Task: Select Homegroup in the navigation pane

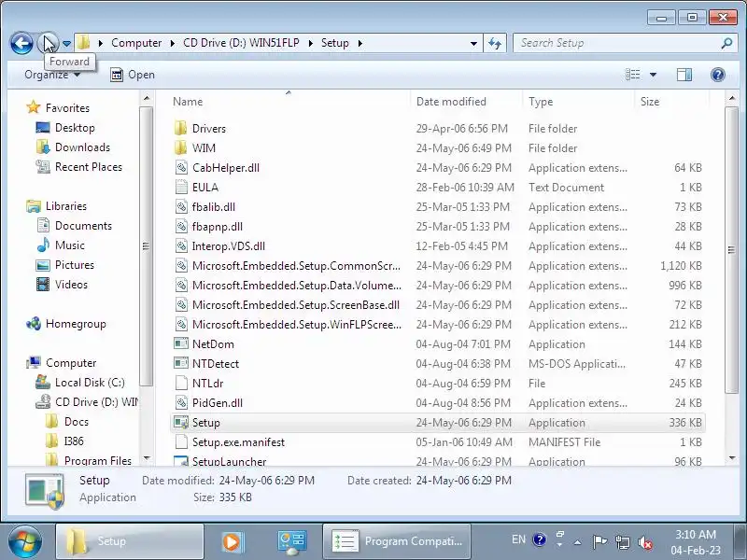Action: click(x=76, y=324)
